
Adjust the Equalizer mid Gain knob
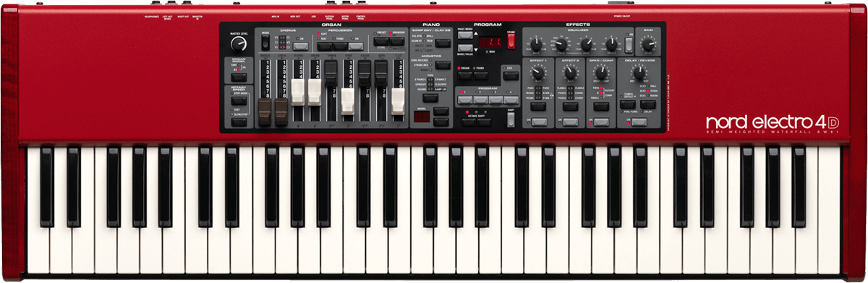587,44
